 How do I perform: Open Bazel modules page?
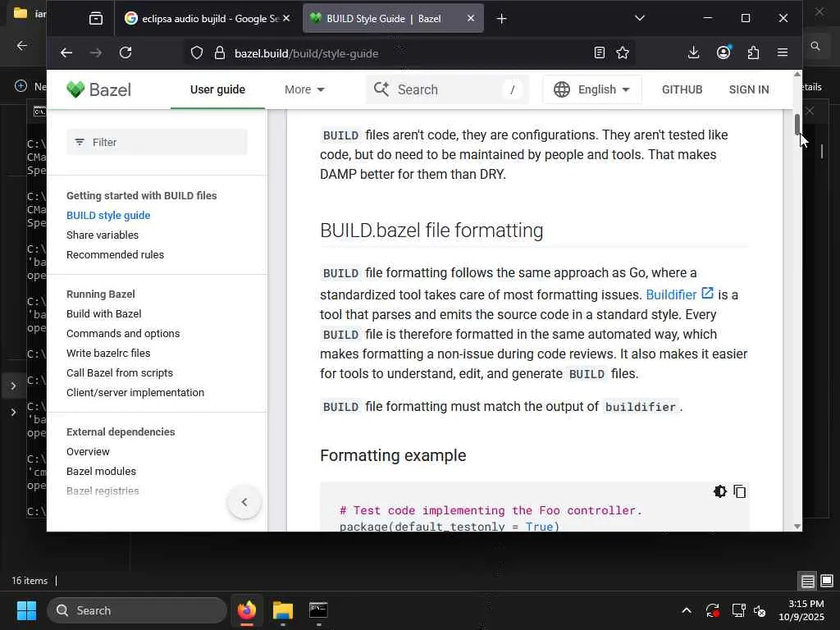pyautogui.click(x=101, y=472)
